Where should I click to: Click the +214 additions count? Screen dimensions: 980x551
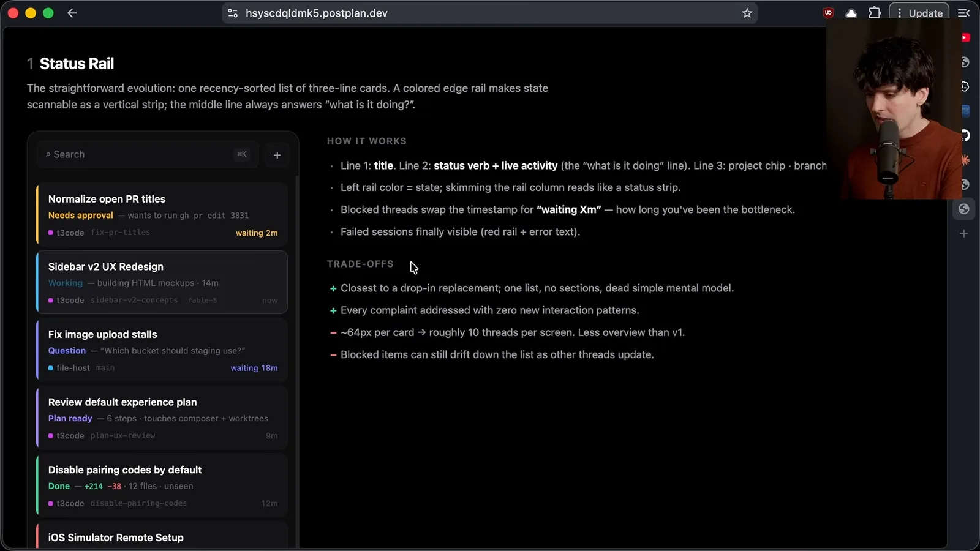[94, 486]
